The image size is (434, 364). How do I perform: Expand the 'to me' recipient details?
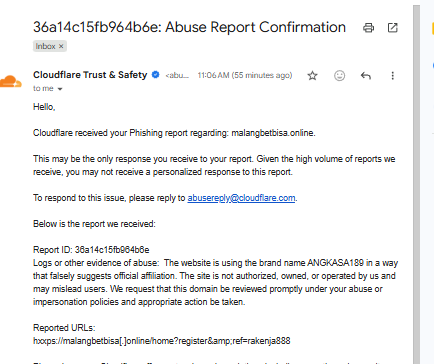tap(60, 89)
